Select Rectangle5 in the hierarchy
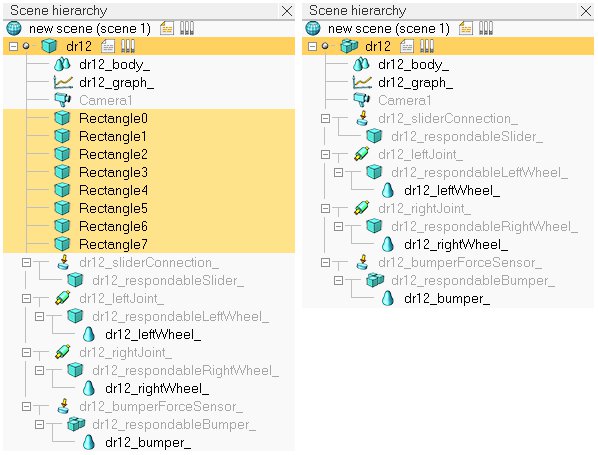Viewport: 598px width, 455px height. 113,208
